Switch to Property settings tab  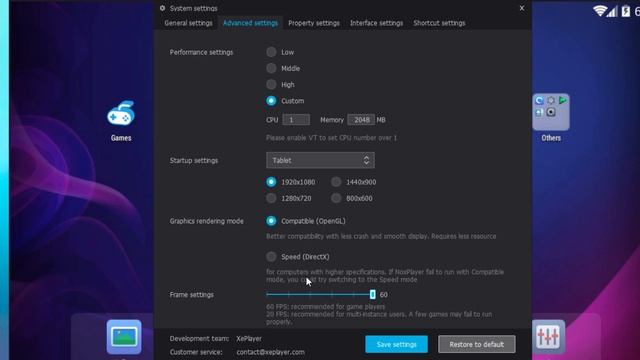pyautogui.click(x=313, y=23)
